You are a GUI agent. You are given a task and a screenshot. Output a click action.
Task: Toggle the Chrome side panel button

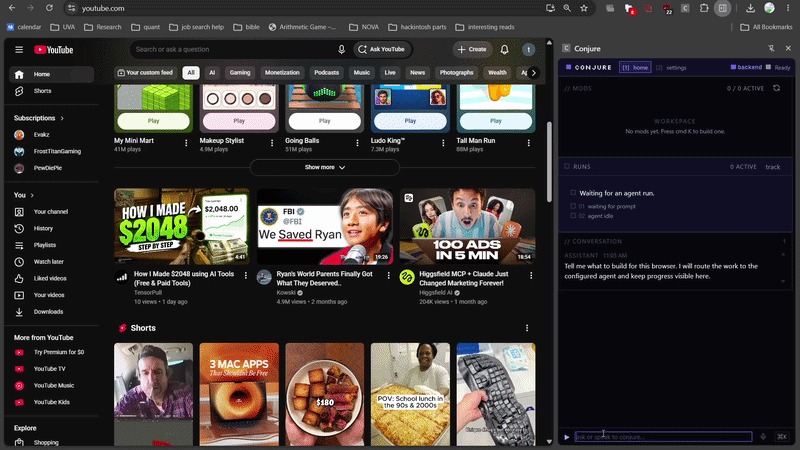tap(722, 8)
